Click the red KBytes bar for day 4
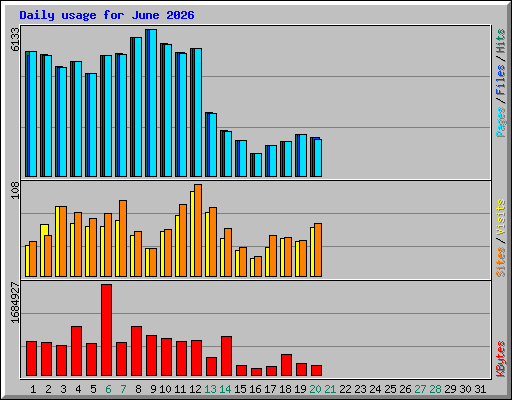This screenshot has width=512, height=400. [77, 351]
